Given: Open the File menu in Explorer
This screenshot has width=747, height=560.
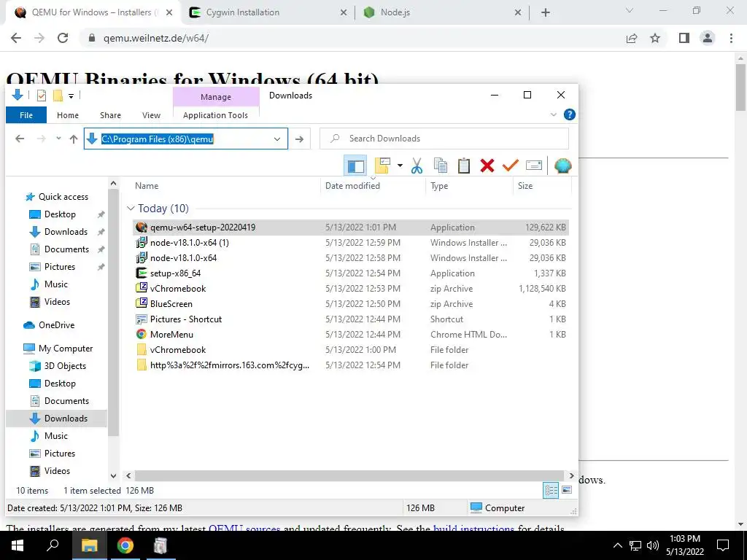Looking at the screenshot, I should (x=26, y=115).
